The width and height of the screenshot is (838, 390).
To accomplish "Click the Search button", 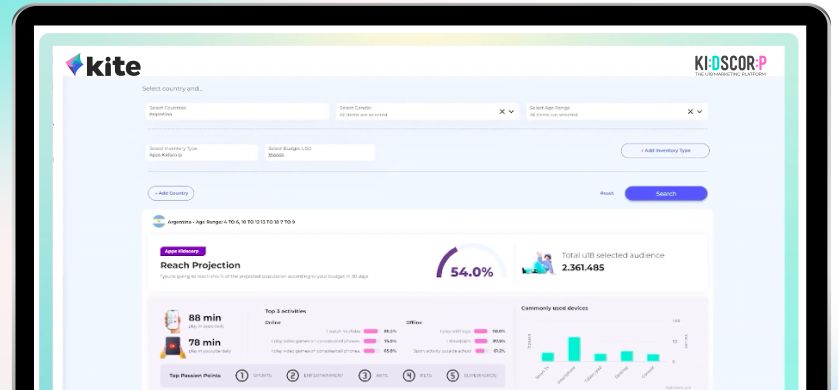I will (x=666, y=193).
